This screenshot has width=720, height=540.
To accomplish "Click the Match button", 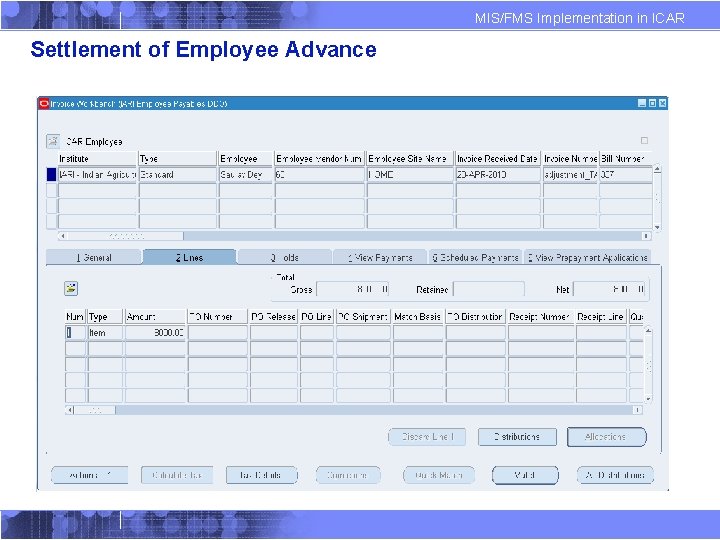I will [x=525, y=475].
